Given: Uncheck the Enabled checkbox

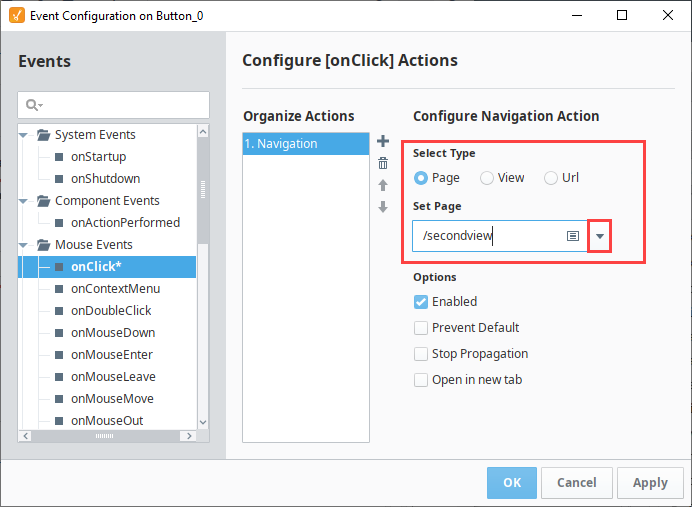Looking at the screenshot, I should click(x=421, y=302).
